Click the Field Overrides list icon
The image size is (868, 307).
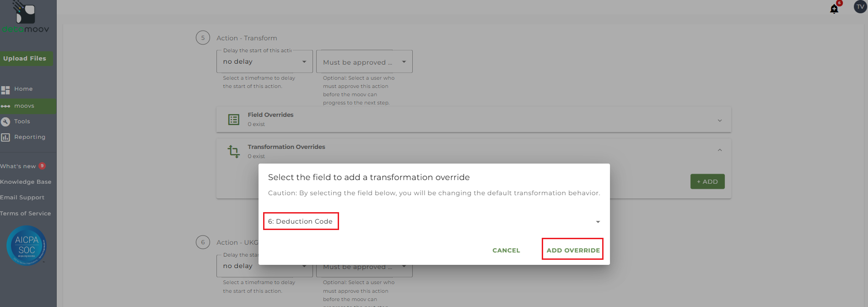point(234,120)
